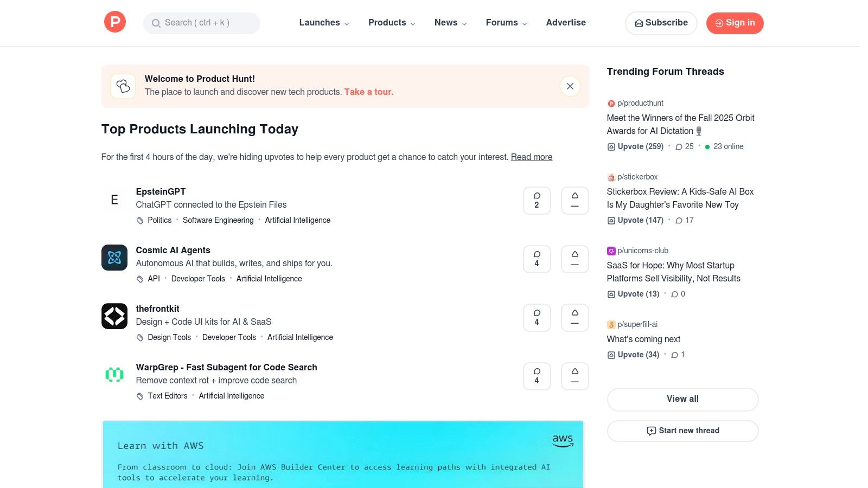
Task: Click the AWS logo on the banner
Action: tap(563, 441)
